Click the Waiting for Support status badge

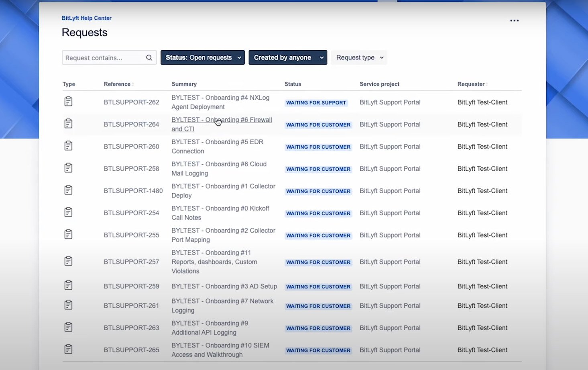(x=316, y=102)
